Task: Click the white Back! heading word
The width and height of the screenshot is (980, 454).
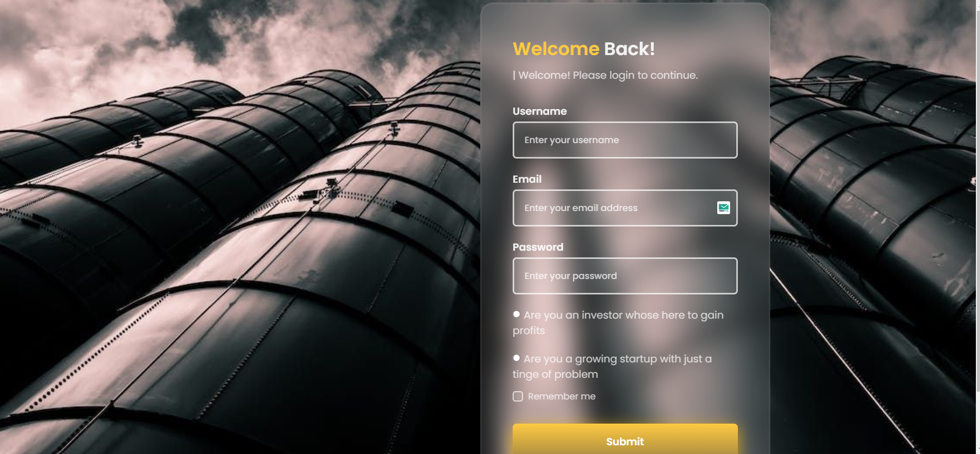Action: pyautogui.click(x=629, y=49)
